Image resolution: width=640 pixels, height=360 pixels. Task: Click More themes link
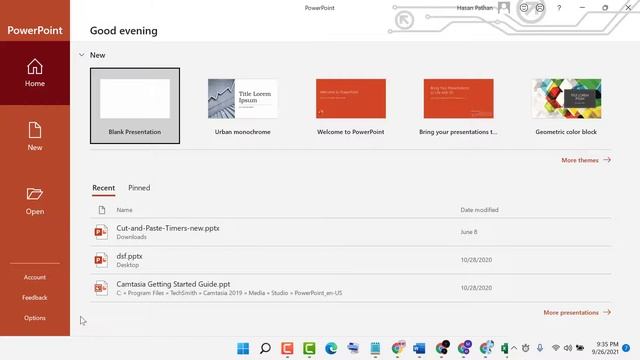pyautogui.click(x=586, y=160)
